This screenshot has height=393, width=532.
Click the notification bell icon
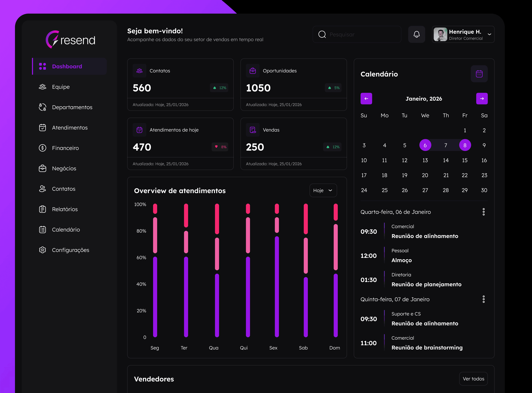[417, 35]
